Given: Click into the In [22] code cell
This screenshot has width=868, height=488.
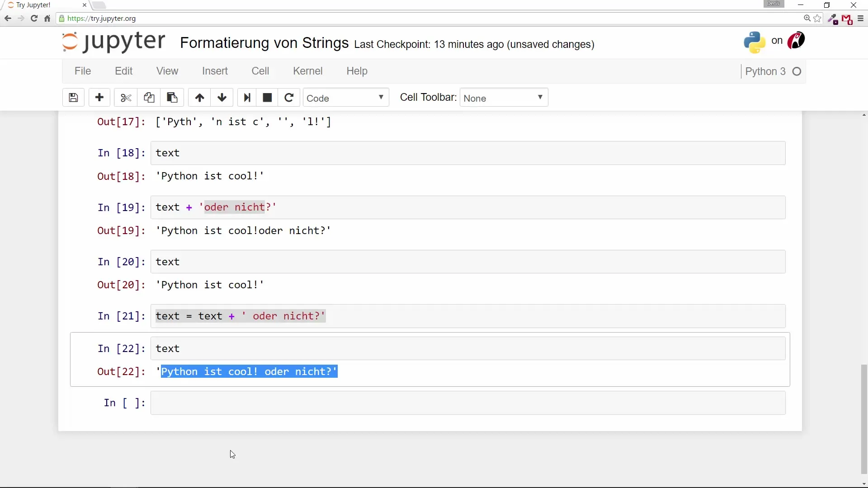Looking at the screenshot, I should pos(468,348).
